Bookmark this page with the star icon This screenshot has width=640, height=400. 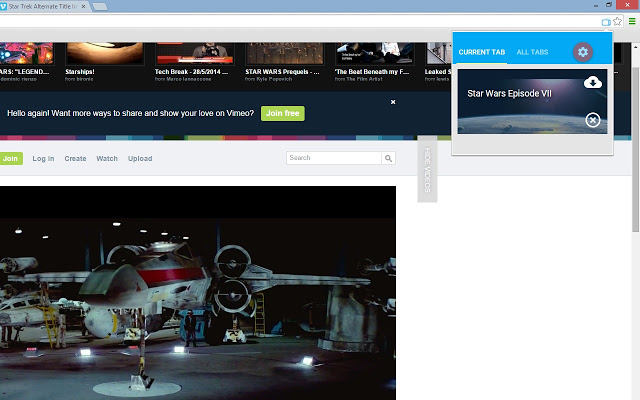click(619, 21)
